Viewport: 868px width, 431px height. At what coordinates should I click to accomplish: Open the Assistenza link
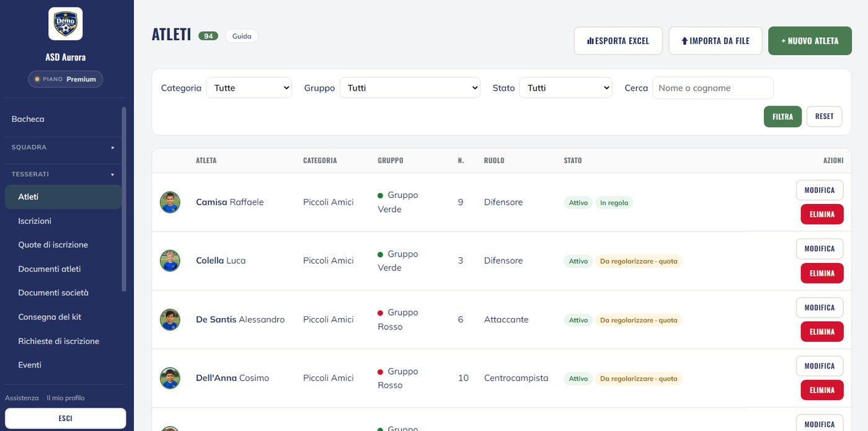[22, 398]
